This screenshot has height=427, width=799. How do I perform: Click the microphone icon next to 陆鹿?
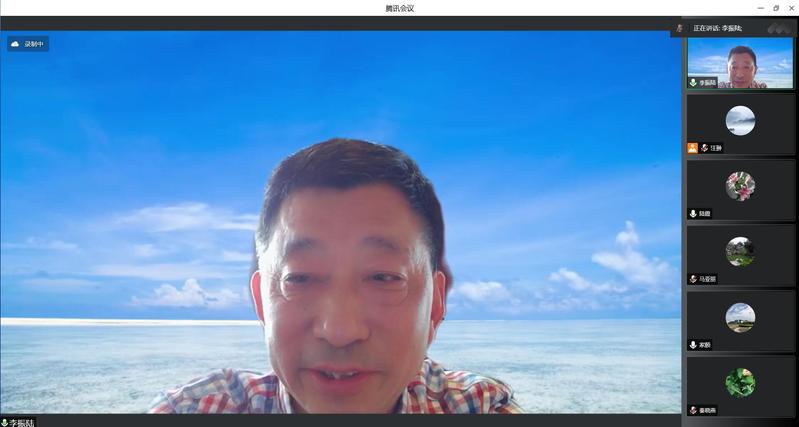point(693,214)
